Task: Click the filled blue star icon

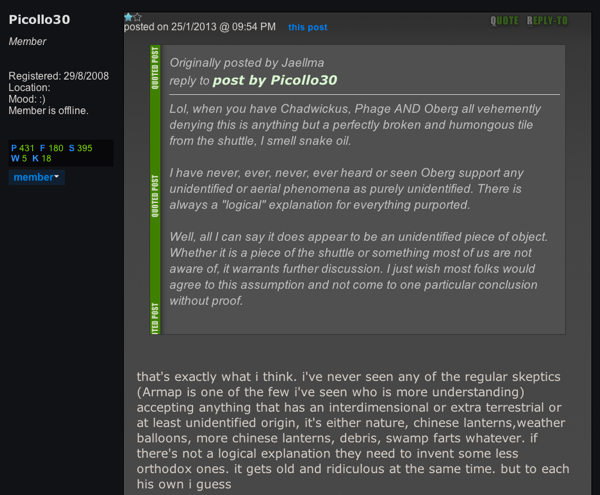Action: [128, 17]
